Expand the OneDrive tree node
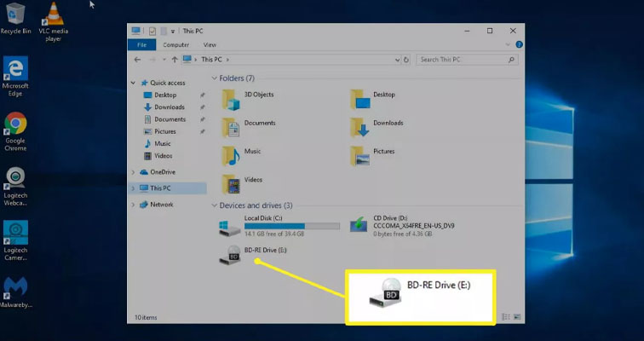The image size is (644, 341). [x=134, y=172]
